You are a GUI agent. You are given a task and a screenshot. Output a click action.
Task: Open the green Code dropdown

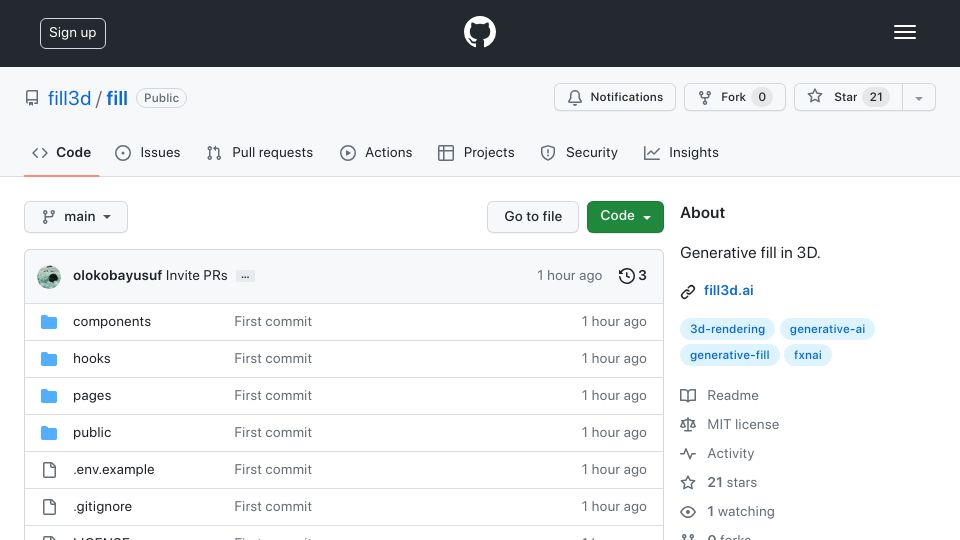pyautogui.click(x=625, y=217)
